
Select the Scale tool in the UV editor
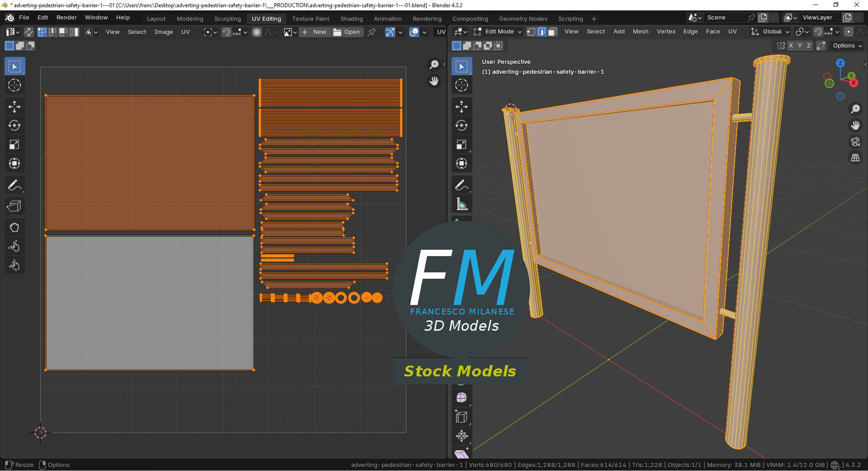click(x=14, y=144)
